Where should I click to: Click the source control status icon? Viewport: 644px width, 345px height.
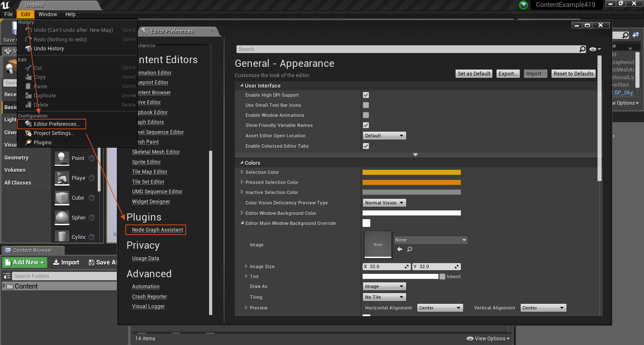pos(523,5)
